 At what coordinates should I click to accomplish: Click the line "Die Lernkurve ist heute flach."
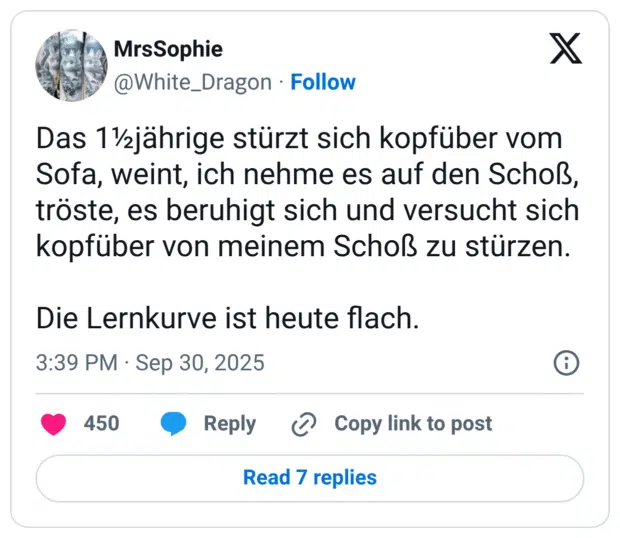click(225, 318)
